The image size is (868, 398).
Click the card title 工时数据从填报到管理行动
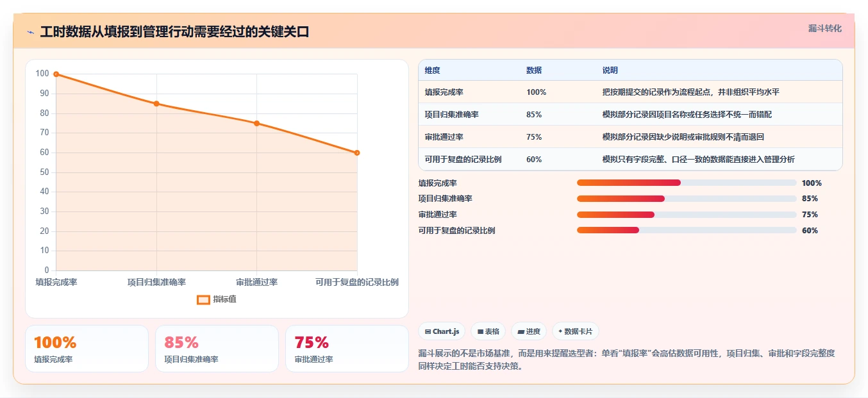point(174,32)
